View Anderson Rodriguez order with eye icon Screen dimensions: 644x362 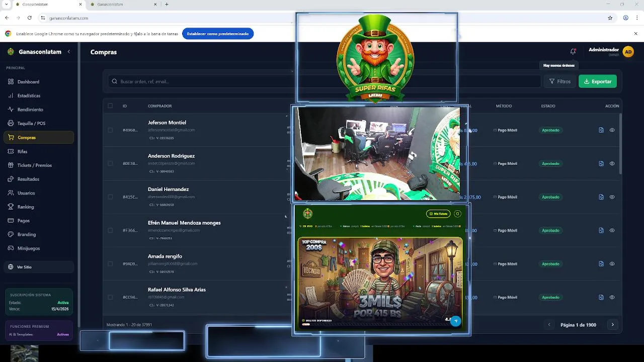(x=612, y=163)
